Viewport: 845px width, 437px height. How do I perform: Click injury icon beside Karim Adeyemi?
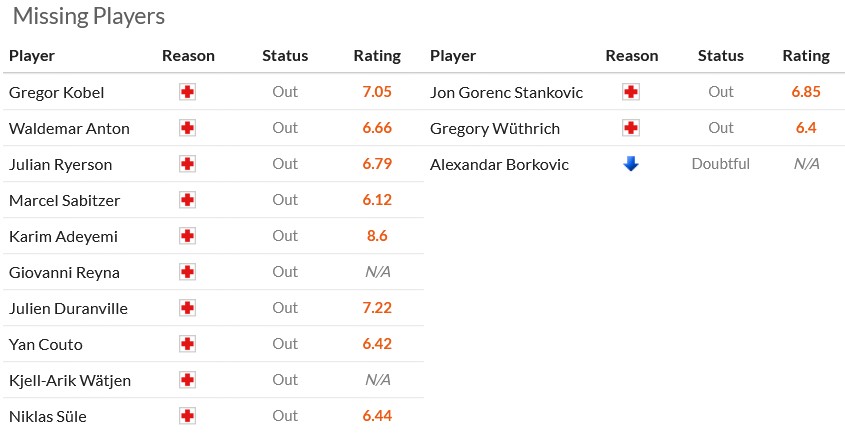[188, 236]
